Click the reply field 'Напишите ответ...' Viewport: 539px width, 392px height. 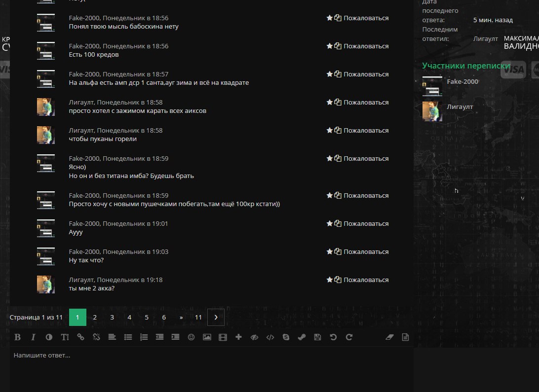(x=212, y=369)
